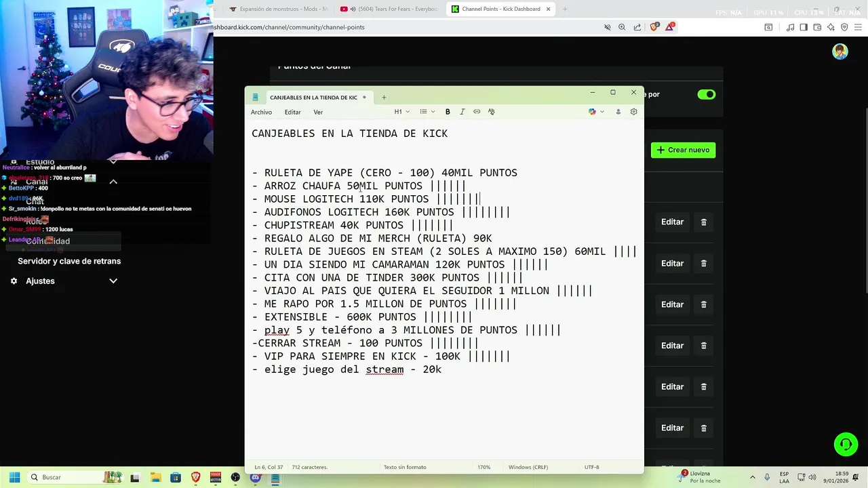This screenshot has height=488, width=868.
Task: Open Brave Rewards triangle icon
Action: point(670,27)
